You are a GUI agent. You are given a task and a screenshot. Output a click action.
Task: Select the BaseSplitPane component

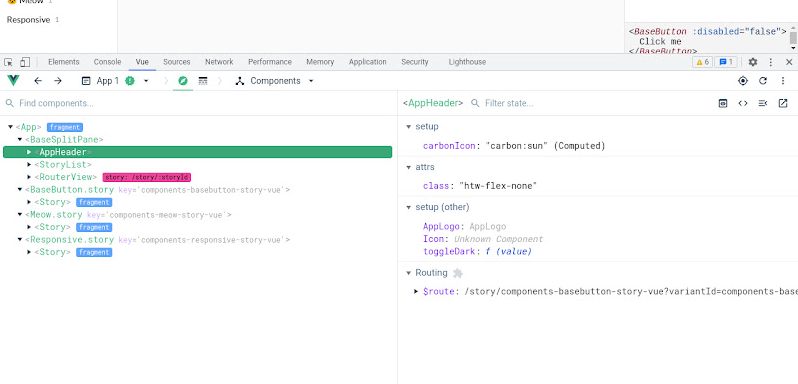click(64, 139)
